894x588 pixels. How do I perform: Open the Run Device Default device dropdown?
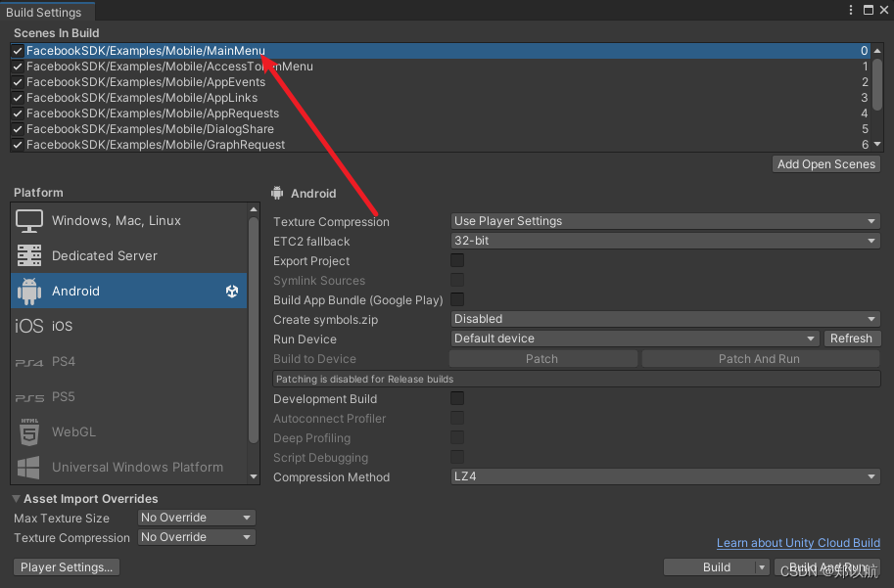[635, 339]
